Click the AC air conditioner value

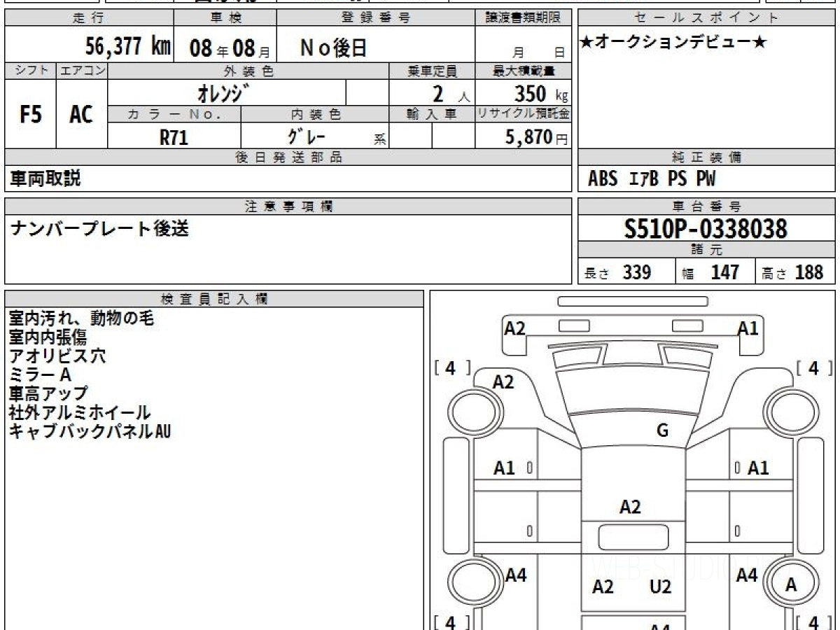pos(81,114)
